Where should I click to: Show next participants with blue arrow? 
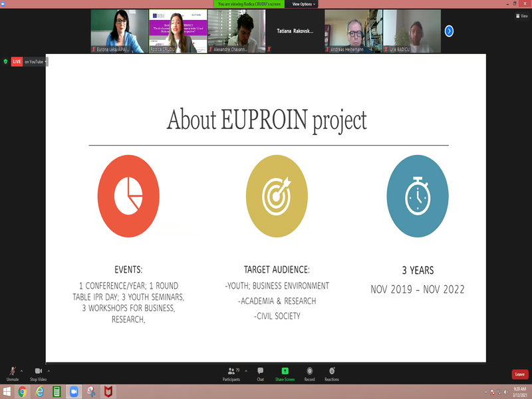click(x=449, y=31)
